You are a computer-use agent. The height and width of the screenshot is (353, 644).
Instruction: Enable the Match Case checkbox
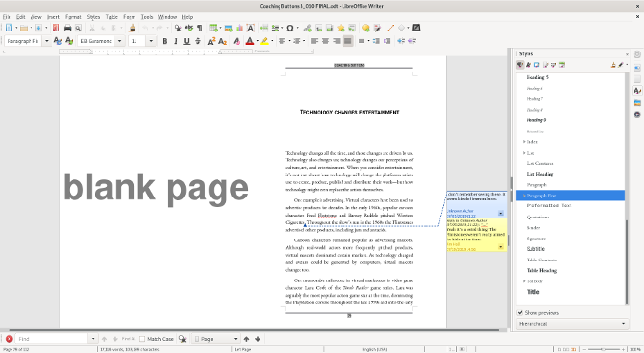[142, 339]
